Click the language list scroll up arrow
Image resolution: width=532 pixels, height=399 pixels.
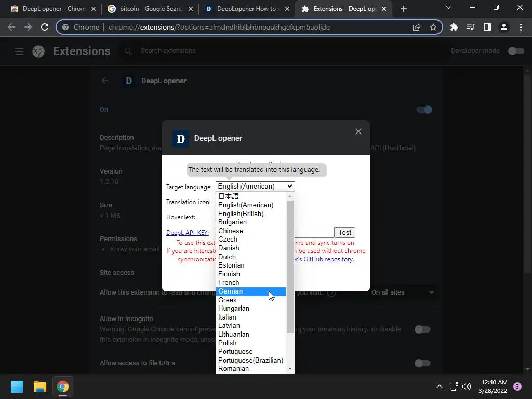290,196
